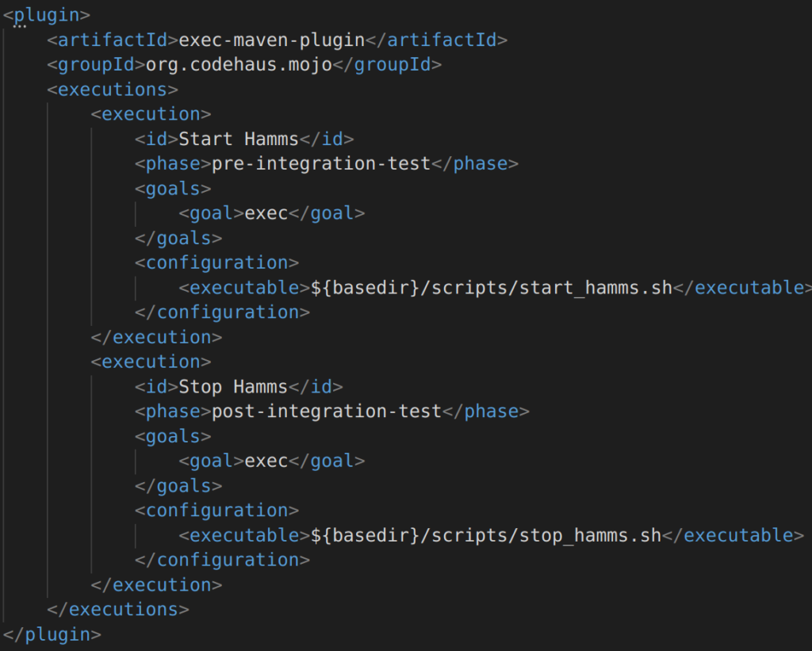
Task: Click the first opening goals tag
Action: tap(173, 189)
